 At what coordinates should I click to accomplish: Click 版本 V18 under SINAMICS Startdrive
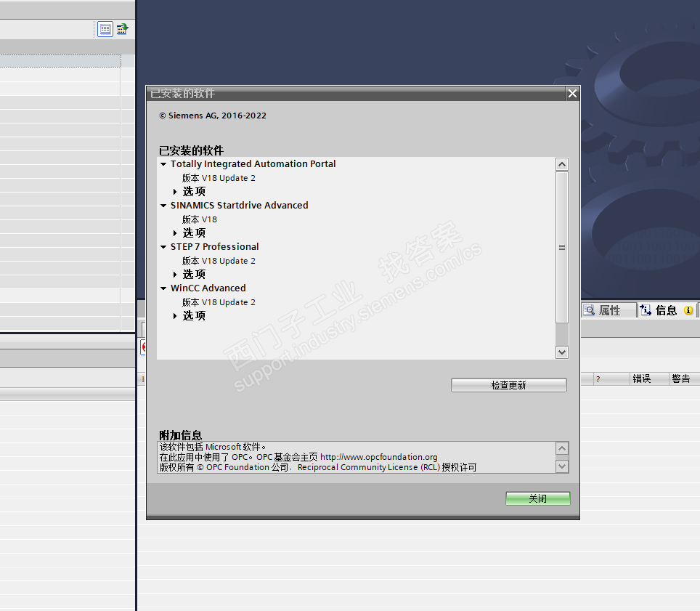click(200, 219)
